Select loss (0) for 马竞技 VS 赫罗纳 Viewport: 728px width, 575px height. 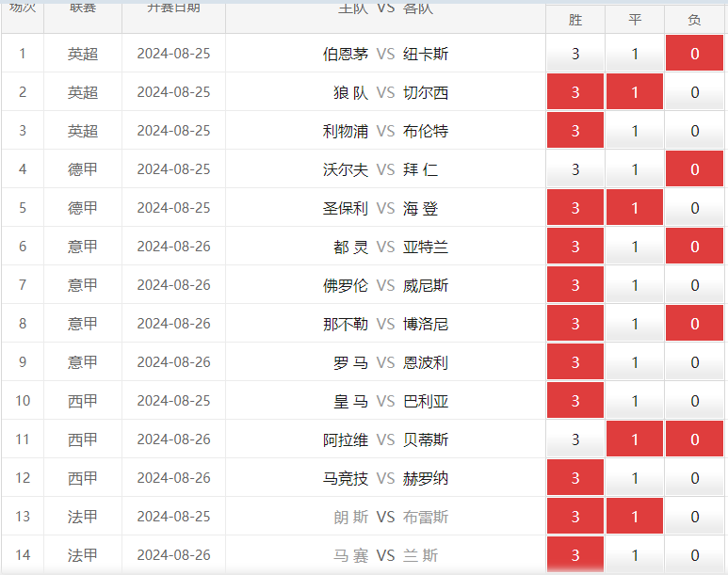coord(695,477)
